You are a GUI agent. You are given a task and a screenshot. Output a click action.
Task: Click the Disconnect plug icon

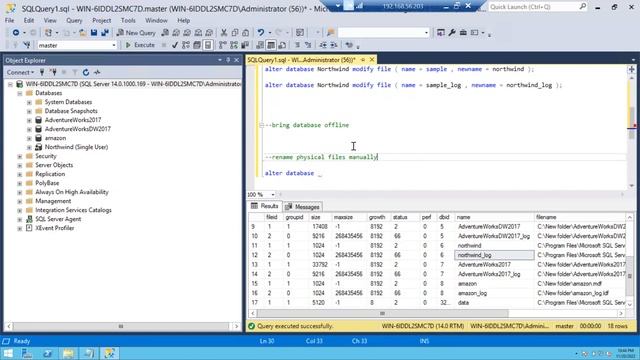click(x=53, y=72)
